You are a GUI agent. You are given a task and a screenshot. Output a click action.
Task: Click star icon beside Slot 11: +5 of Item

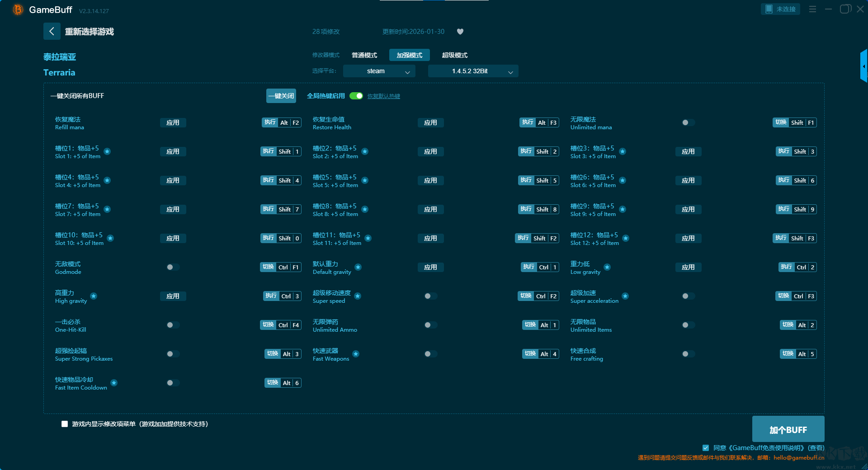(368, 238)
